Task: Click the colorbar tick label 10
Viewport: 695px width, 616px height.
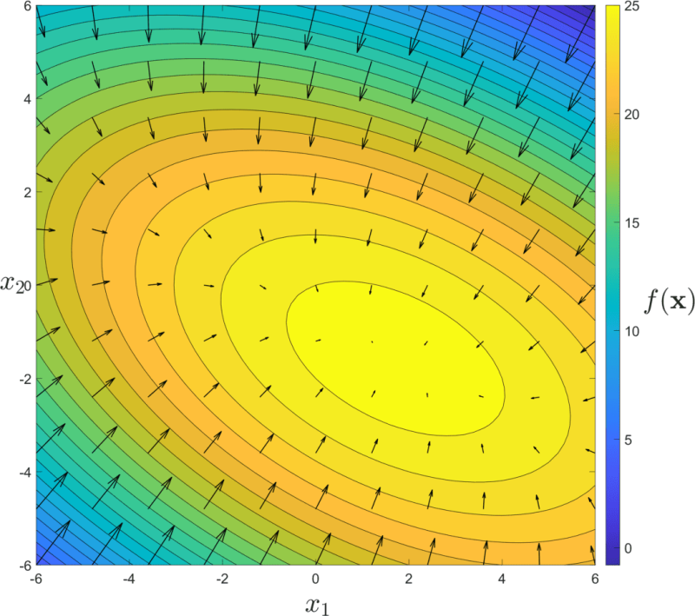Action: click(632, 331)
